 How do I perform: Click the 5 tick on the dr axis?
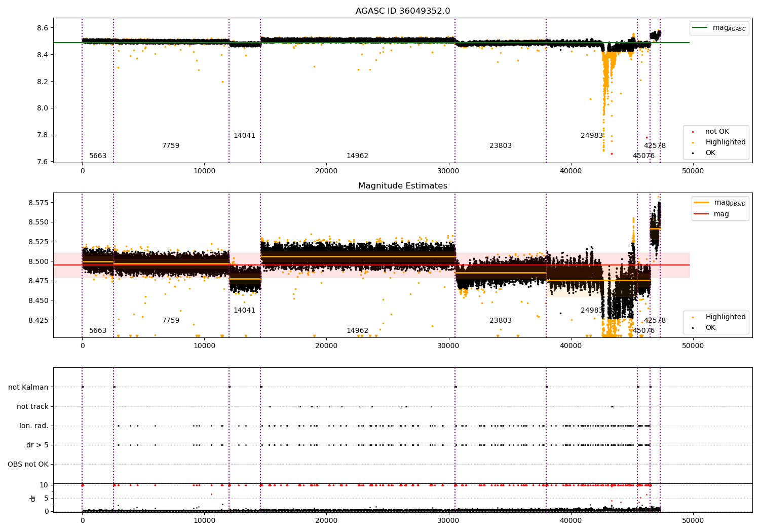pos(47,499)
